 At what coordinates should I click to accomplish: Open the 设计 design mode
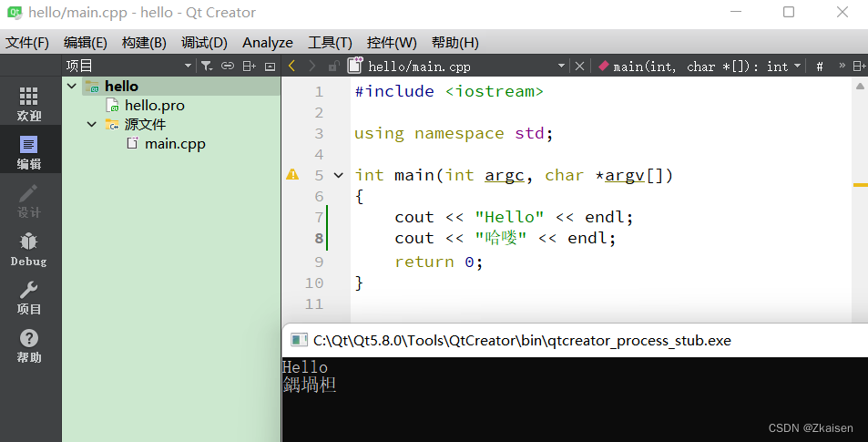point(29,200)
